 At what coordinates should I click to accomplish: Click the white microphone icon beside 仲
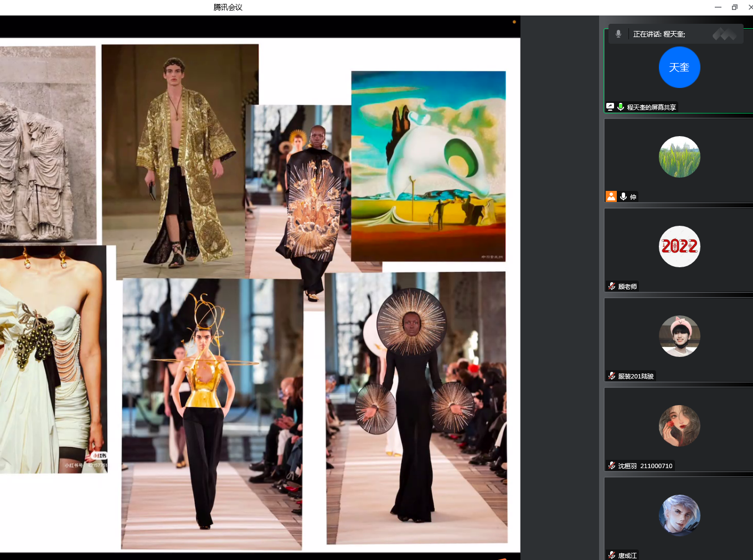pyautogui.click(x=623, y=196)
